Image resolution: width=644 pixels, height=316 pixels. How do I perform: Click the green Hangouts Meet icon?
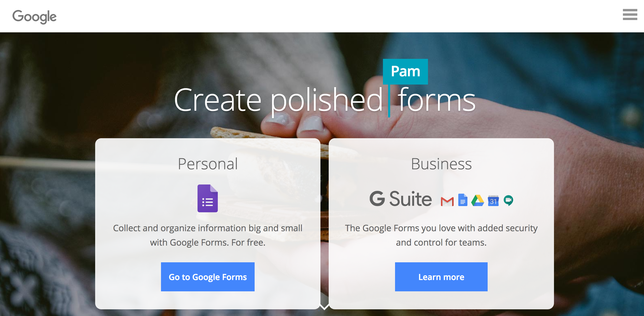click(508, 200)
